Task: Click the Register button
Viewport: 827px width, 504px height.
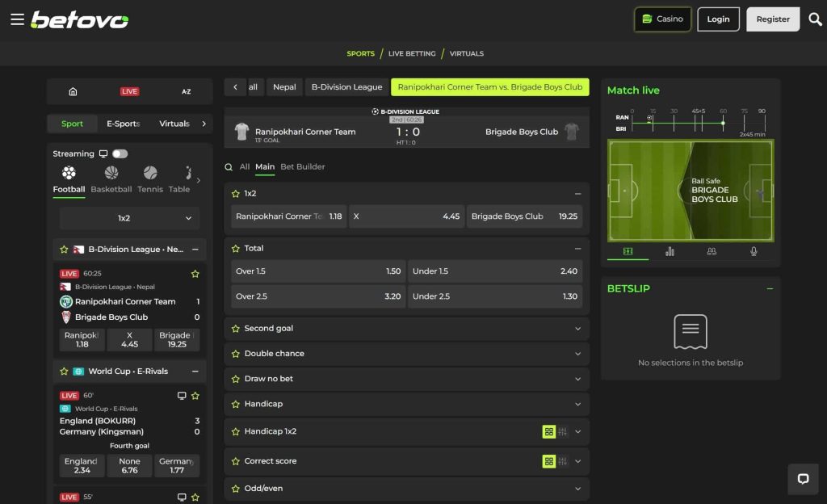Action: tap(773, 19)
